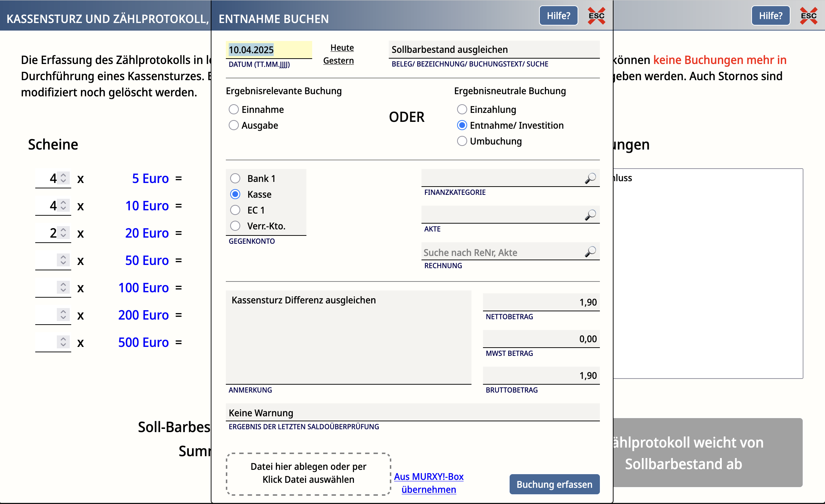This screenshot has width=825, height=504.
Task: Click notes text box in Kassensturz window
Action: click(x=708, y=274)
